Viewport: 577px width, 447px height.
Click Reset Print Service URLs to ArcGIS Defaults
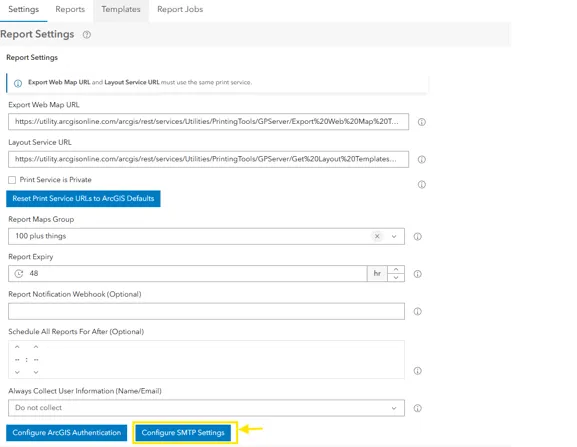click(83, 199)
